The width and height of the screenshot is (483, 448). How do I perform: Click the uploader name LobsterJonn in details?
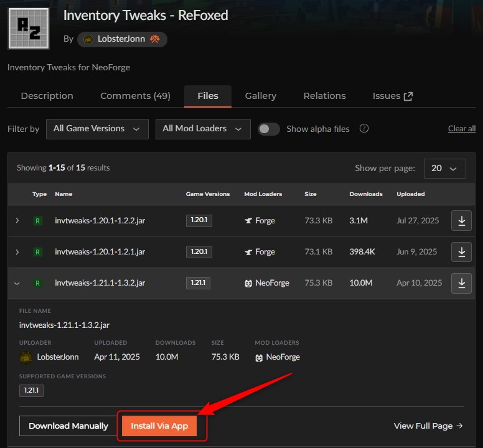[x=58, y=357]
